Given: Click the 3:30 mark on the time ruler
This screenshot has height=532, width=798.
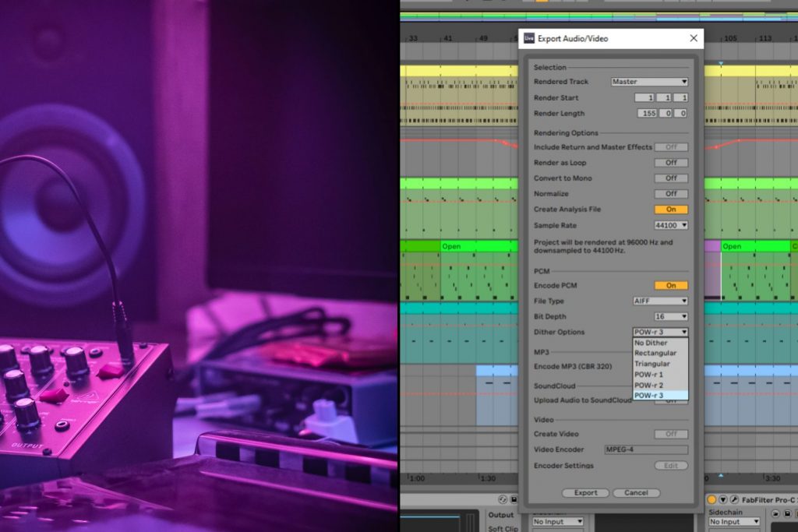Looking at the screenshot, I should click(x=772, y=478).
